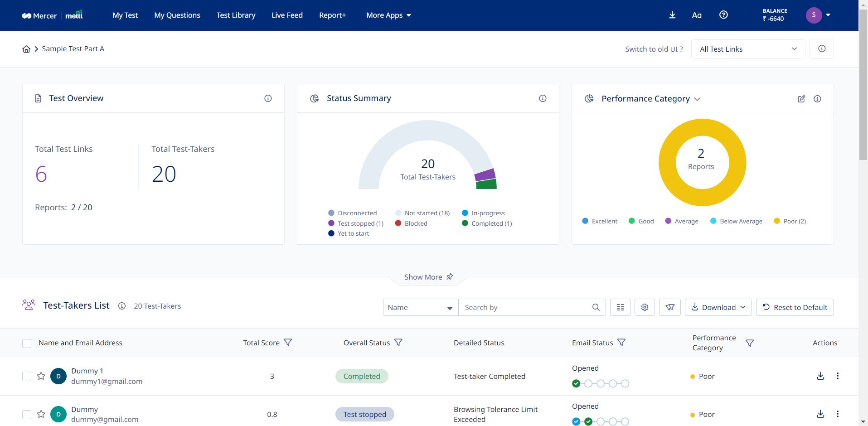Edit the Performance Category card
Screen dimensions: 868x426
click(801, 99)
